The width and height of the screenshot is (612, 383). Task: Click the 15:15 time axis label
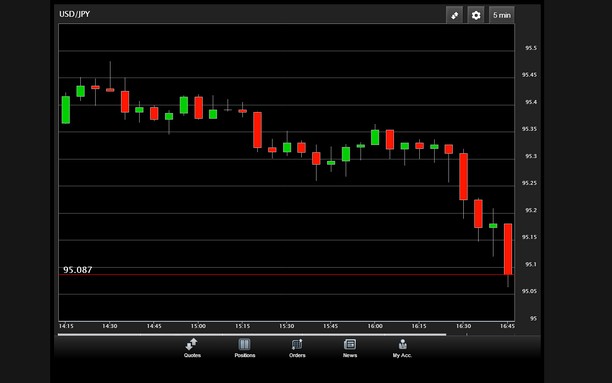tap(242, 326)
